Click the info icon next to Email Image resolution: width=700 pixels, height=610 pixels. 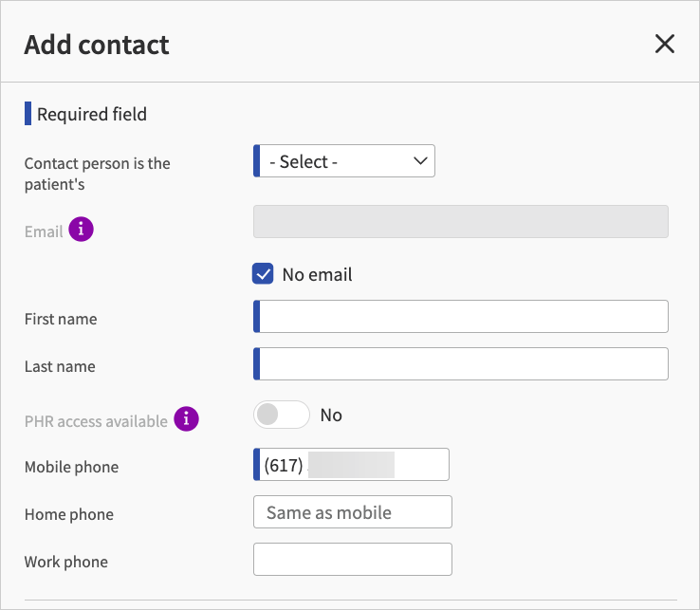(82, 230)
